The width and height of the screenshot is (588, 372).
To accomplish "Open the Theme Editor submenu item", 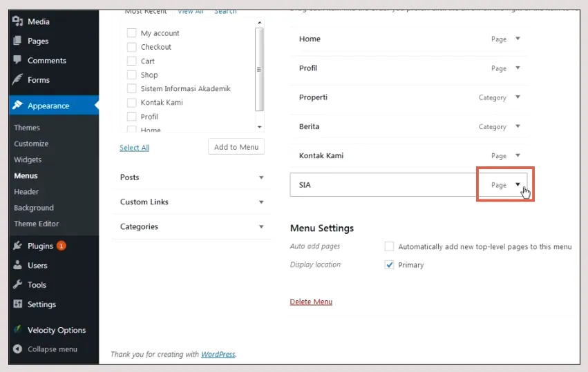I will (x=37, y=224).
